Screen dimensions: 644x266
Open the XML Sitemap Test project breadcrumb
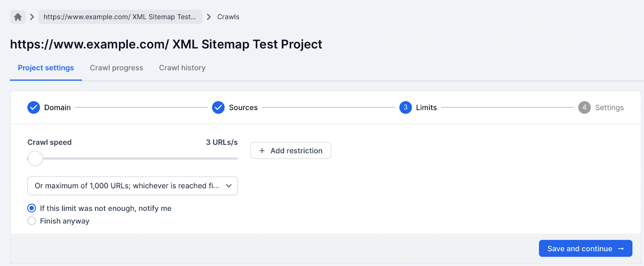[120, 17]
